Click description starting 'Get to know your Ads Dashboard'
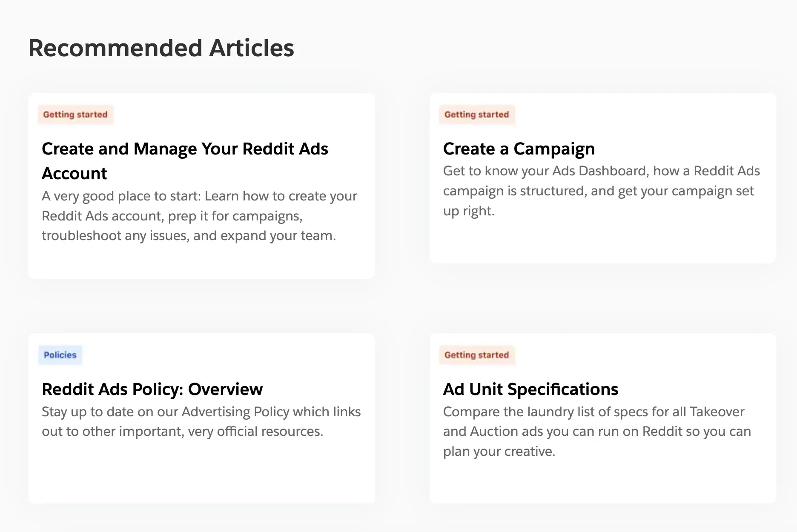Viewport: 797px width, 532px height. coord(602,191)
